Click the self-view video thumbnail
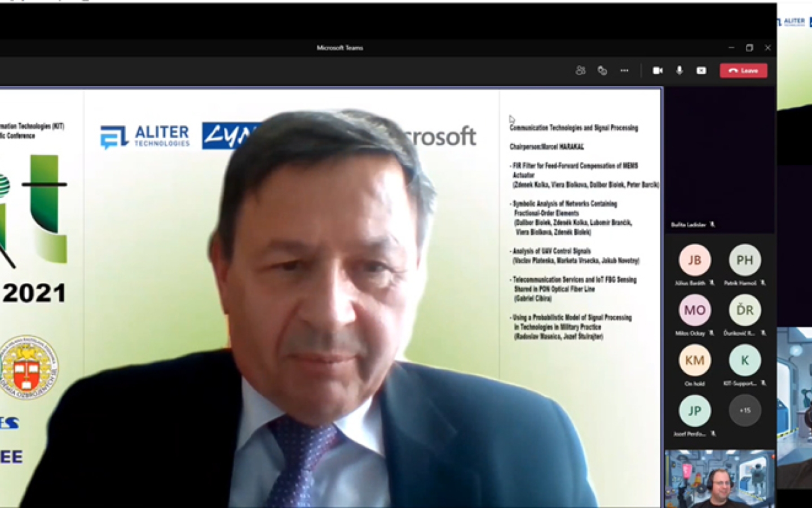Screen dimensions: 812x508 click(x=720, y=478)
